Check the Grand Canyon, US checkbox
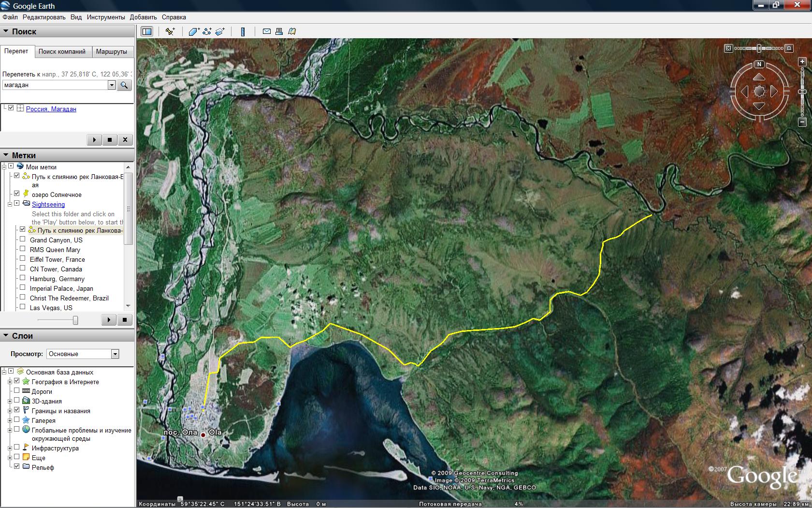The image size is (812, 508). 22,239
